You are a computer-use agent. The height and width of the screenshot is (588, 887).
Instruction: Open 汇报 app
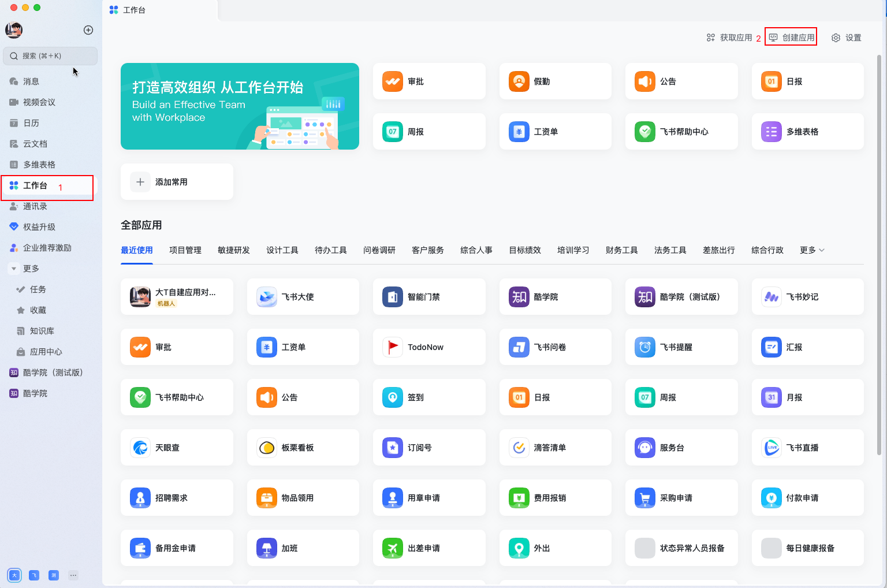tap(807, 347)
